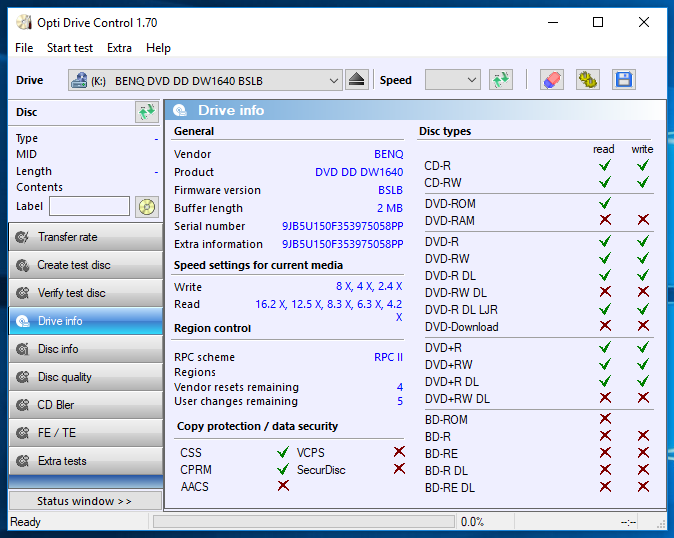Viewport: 674px width, 538px height.
Task: Click the 0.0% progress text
Action: pos(472,522)
